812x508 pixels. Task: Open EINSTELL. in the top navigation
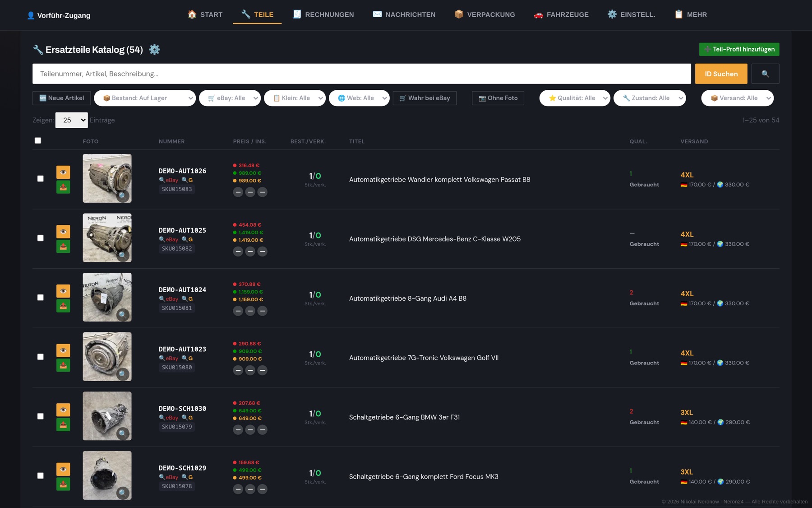[631, 14]
